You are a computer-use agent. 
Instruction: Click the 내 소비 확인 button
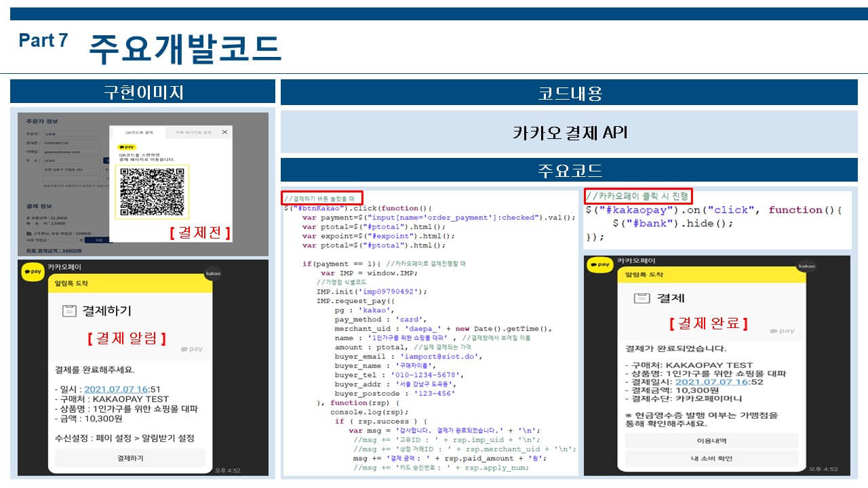(711, 459)
